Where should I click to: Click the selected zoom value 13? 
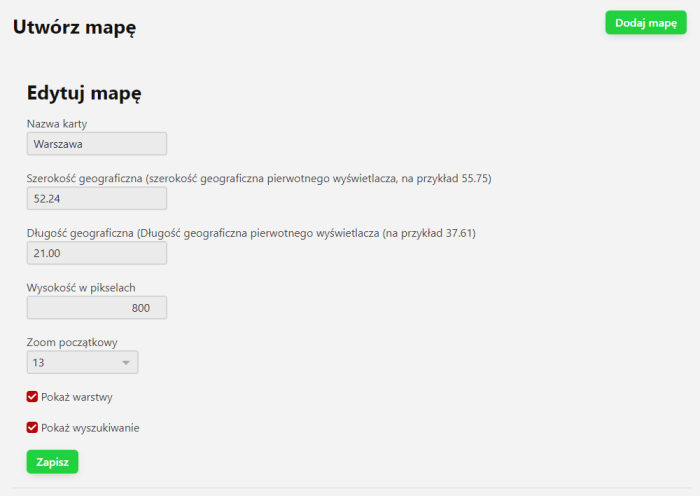(40, 362)
